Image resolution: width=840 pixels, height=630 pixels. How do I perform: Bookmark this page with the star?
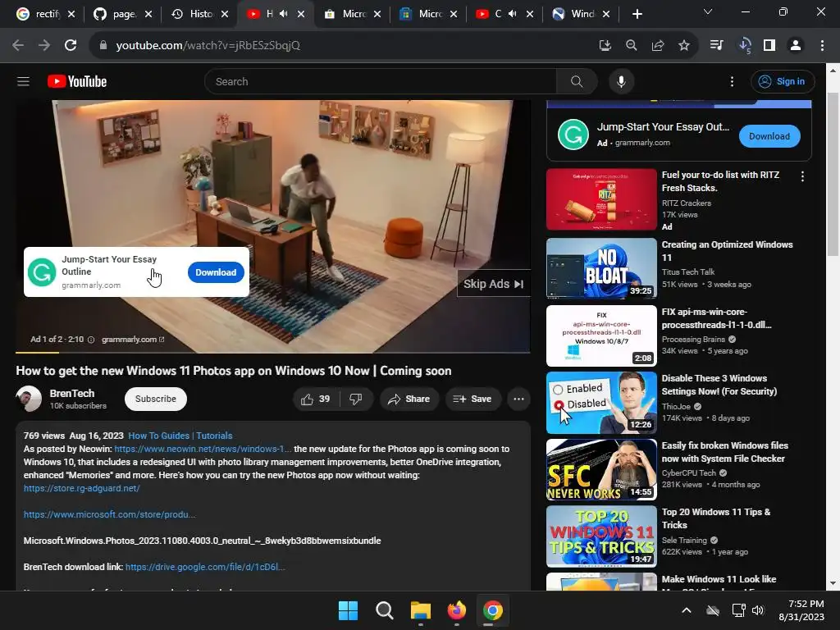click(683, 46)
